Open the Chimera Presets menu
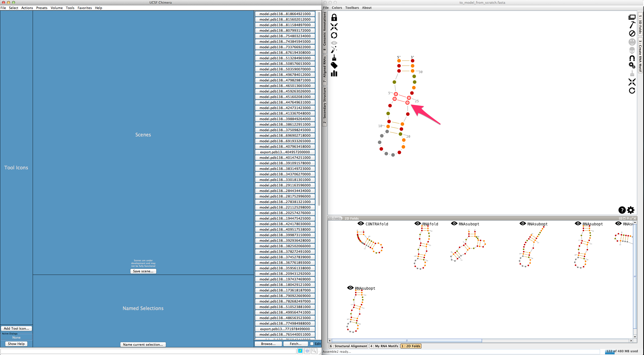Screen dimensions: 644x355 click(x=42, y=8)
